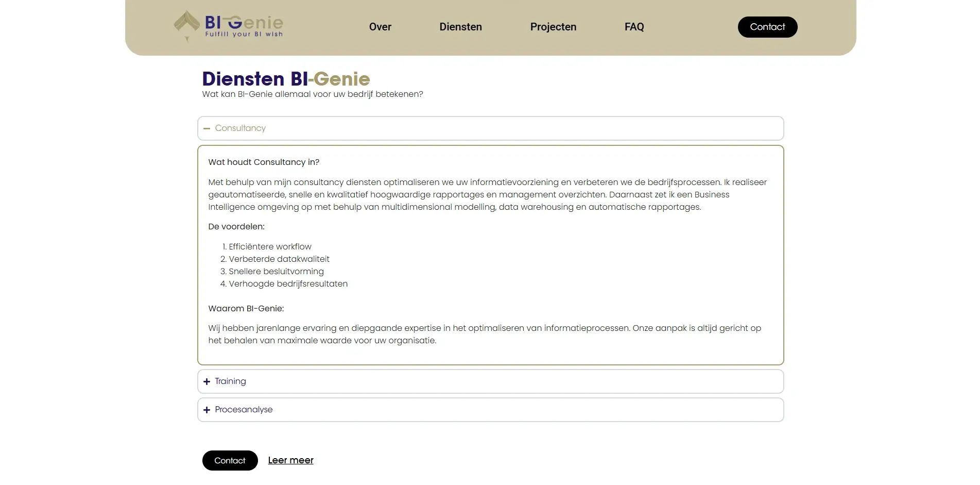Click the plus icon beside Training

tap(207, 381)
